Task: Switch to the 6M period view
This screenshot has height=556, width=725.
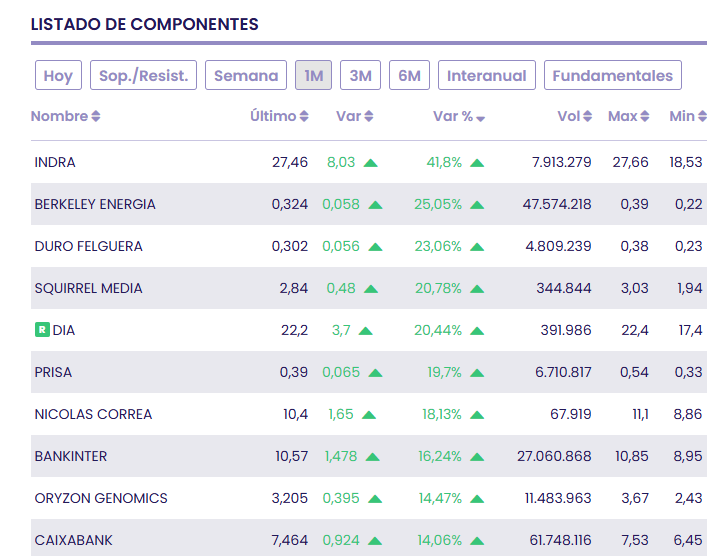Action: [409, 76]
